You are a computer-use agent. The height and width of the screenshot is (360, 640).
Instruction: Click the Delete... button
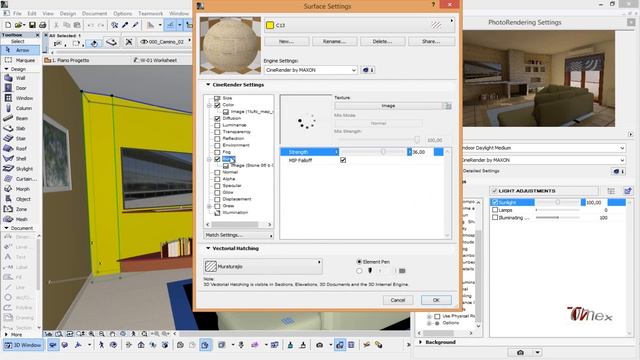[x=382, y=41]
